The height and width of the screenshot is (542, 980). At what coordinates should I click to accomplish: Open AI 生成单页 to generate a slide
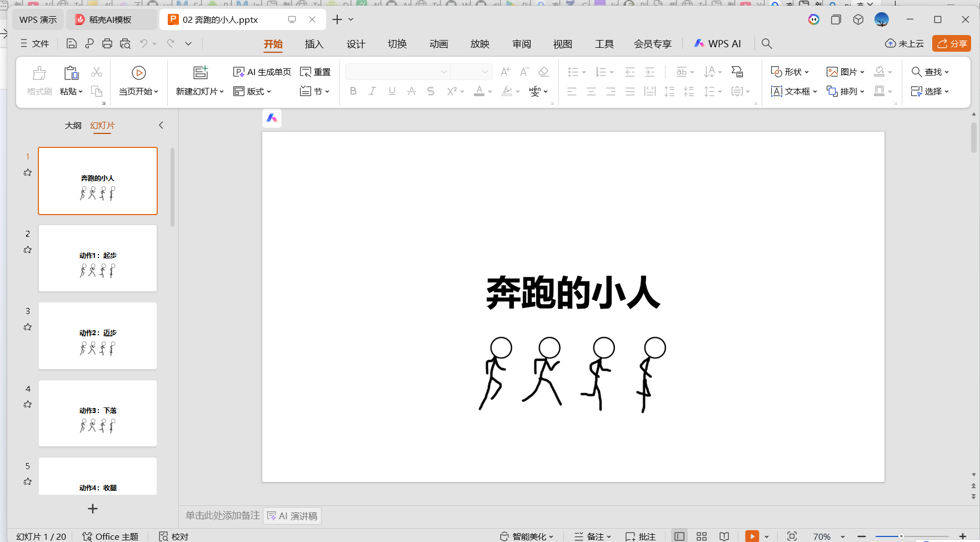pyautogui.click(x=262, y=72)
